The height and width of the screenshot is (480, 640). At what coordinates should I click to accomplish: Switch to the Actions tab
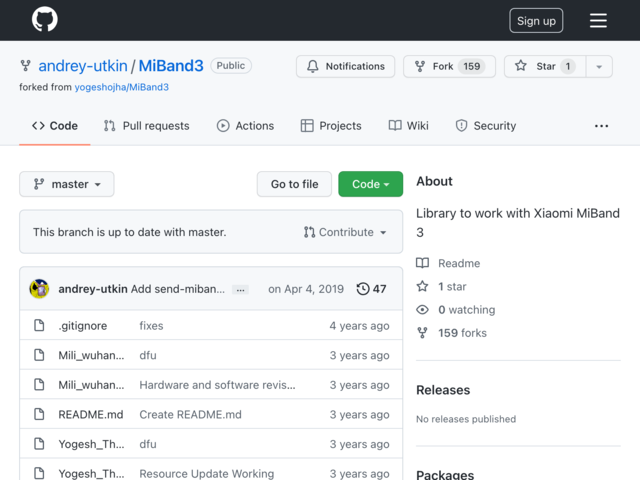click(245, 126)
